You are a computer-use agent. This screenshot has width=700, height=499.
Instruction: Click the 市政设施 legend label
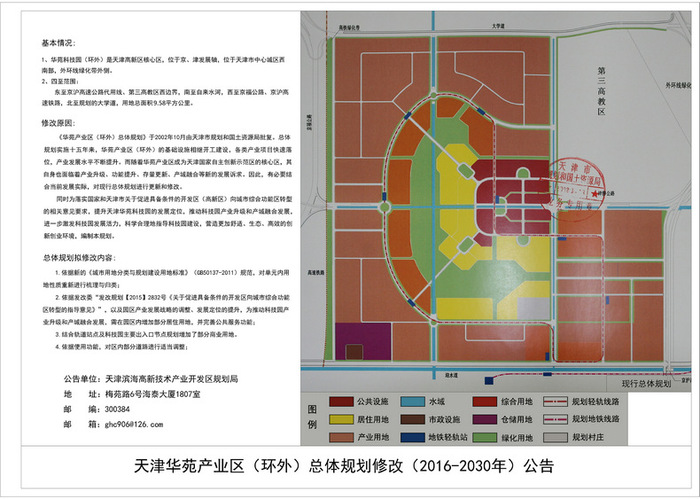coord(444,419)
